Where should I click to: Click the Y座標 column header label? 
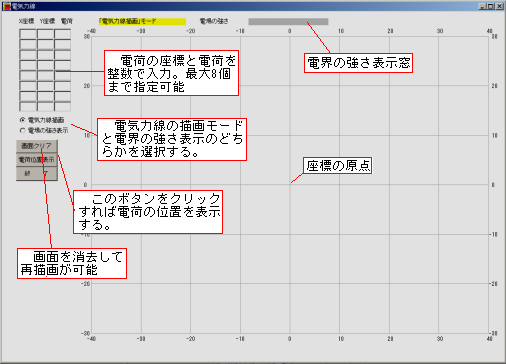(x=47, y=21)
